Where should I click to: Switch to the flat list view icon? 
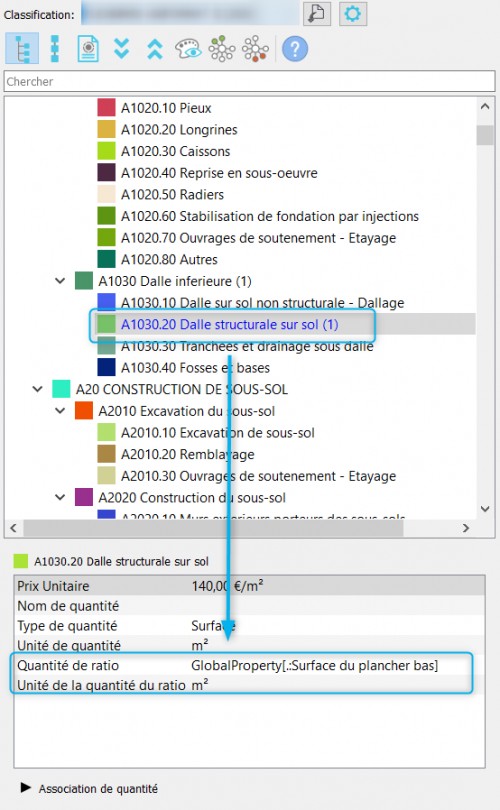coord(55,49)
